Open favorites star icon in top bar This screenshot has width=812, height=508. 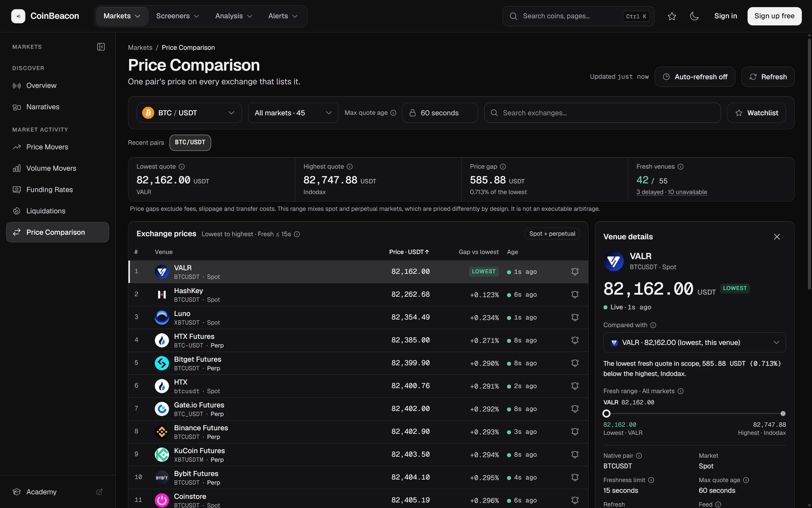(672, 16)
